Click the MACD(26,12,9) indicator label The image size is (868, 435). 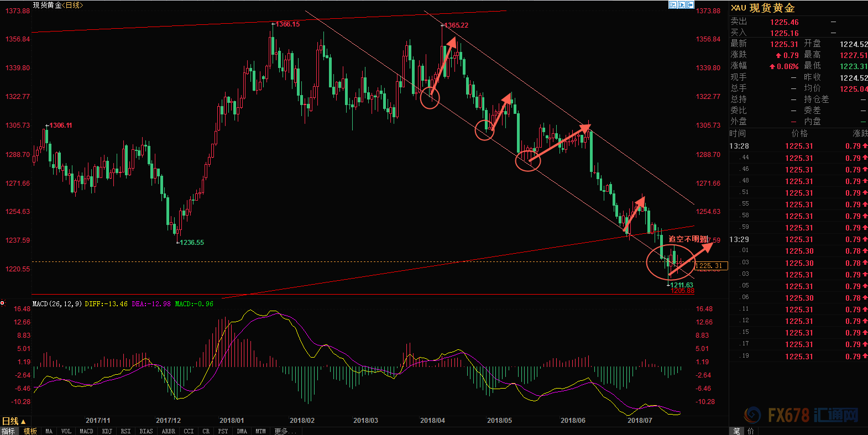(x=57, y=304)
